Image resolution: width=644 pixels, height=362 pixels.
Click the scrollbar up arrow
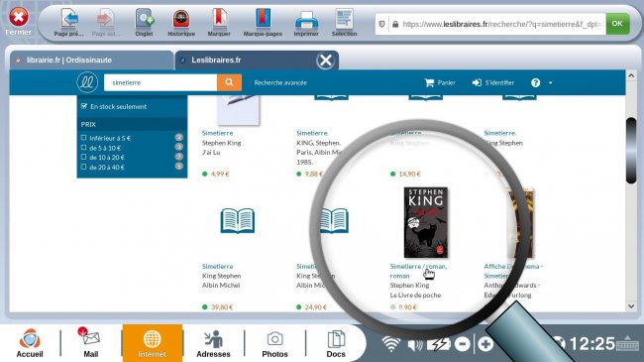coord(631,75)
